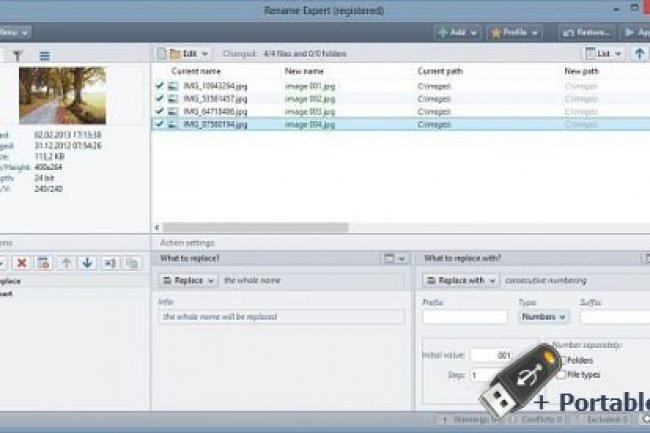Click the Excluded status bar button
Viewport: 650px width, 433px height.
tap(603, 419)
